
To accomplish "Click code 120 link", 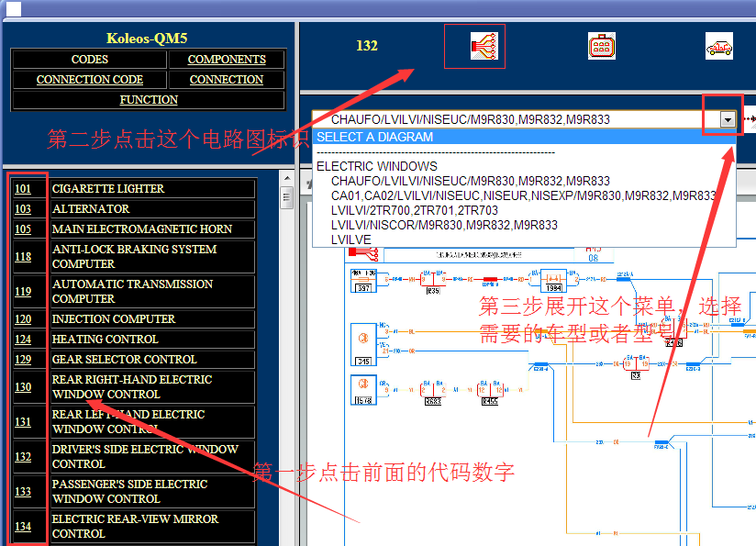I will 23,319.
